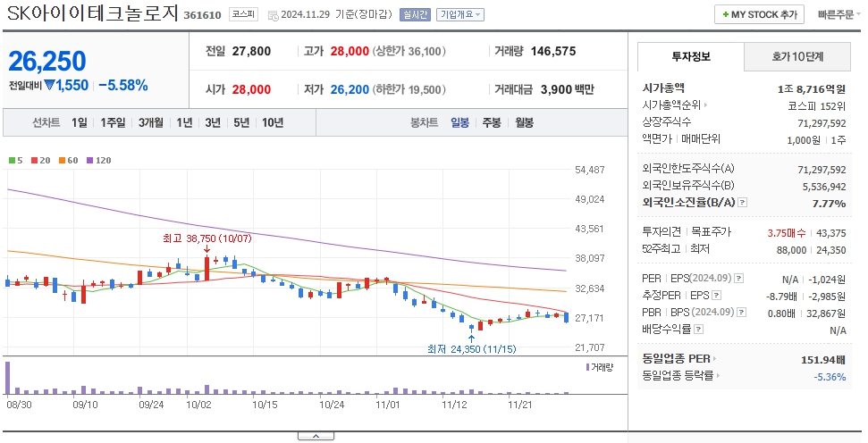Click the clock icon beside 2024.11.29 date
The height and width of the screenshot is (443, 868).
click(x=273, y=15)
